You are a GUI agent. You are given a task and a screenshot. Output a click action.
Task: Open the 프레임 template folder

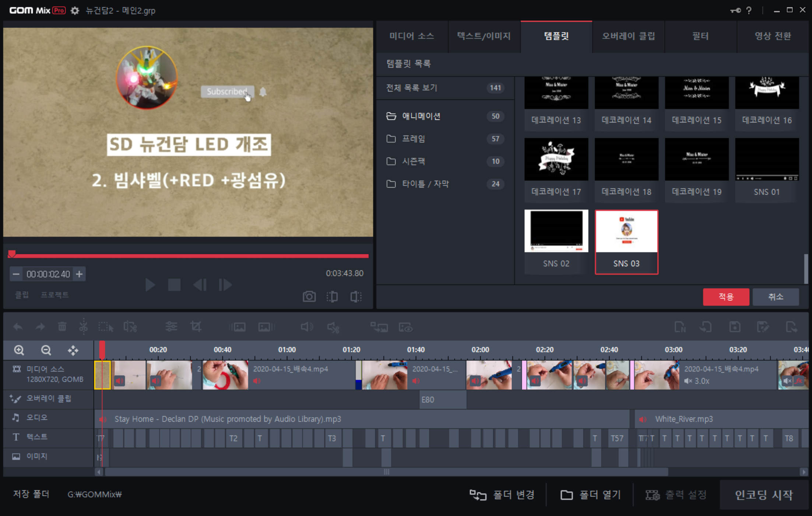coord(413,139)
